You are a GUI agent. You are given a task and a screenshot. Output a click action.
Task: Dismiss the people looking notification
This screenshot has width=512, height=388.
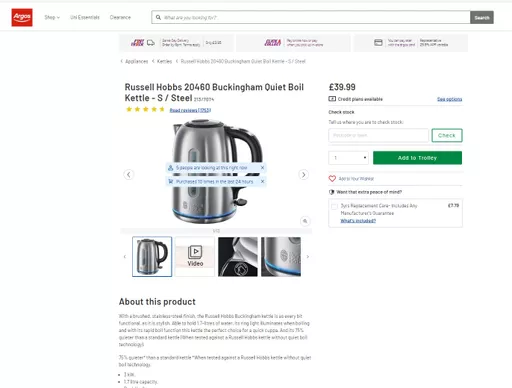coord(262,168)
